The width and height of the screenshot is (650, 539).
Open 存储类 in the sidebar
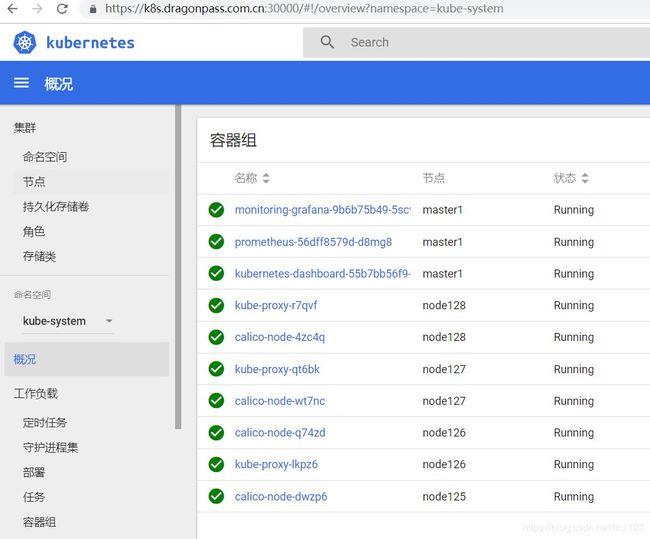tap(39, 256)
